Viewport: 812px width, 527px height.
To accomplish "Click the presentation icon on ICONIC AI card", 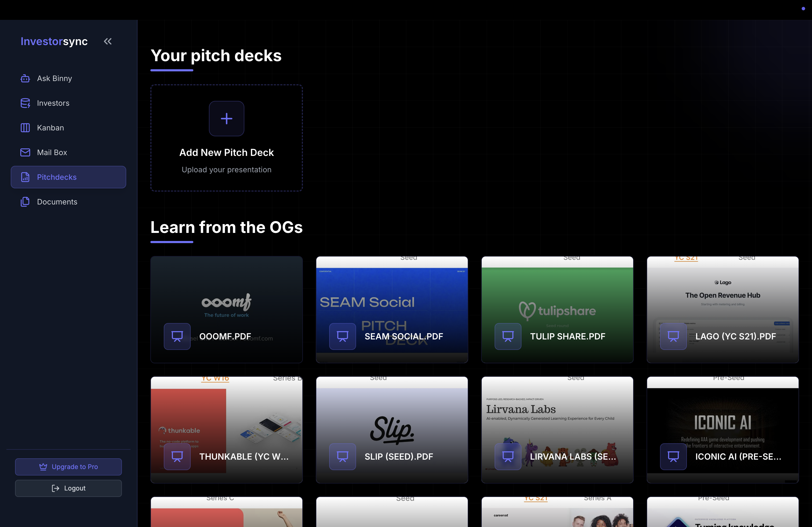I will click(673, 456).
